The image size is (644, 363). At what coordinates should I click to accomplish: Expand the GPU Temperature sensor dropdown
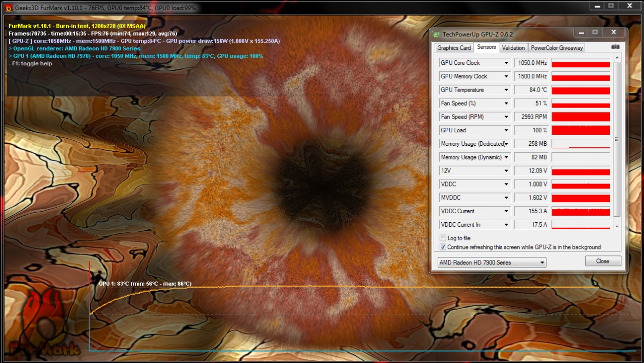pos(507,90)
